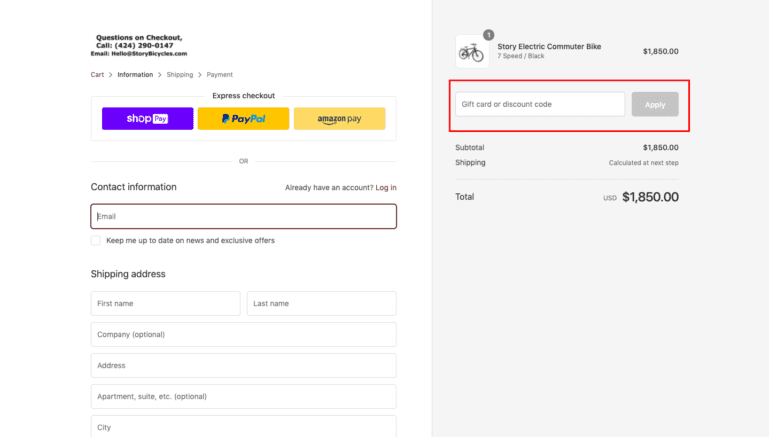The image size is (769, 437).
Task: Click the electric bike product thumbnail
Action: coord(471,52)
